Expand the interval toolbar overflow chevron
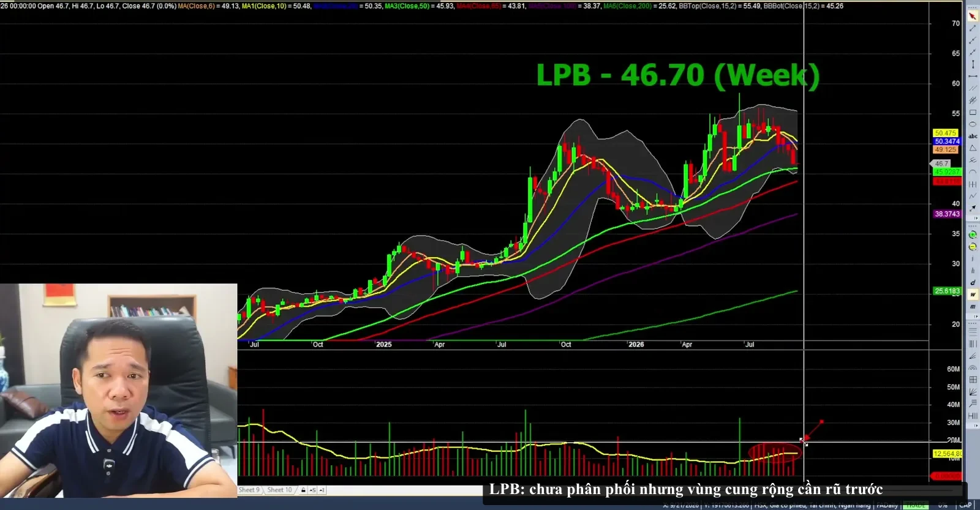The height and width of the screenshot is (510, 980). click(x=976, y=317)
